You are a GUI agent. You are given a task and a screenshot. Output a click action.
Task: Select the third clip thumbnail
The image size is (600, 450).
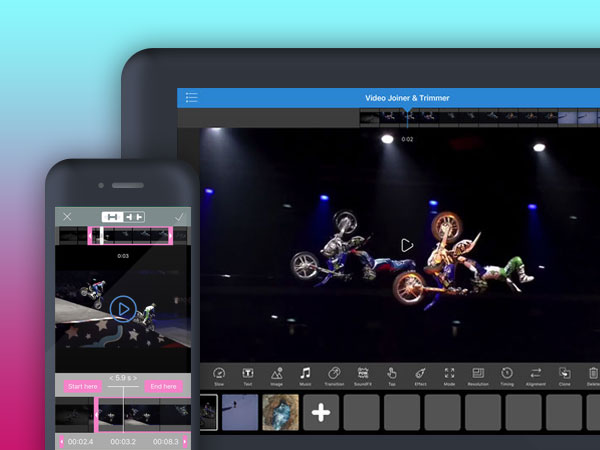point(280,412)
